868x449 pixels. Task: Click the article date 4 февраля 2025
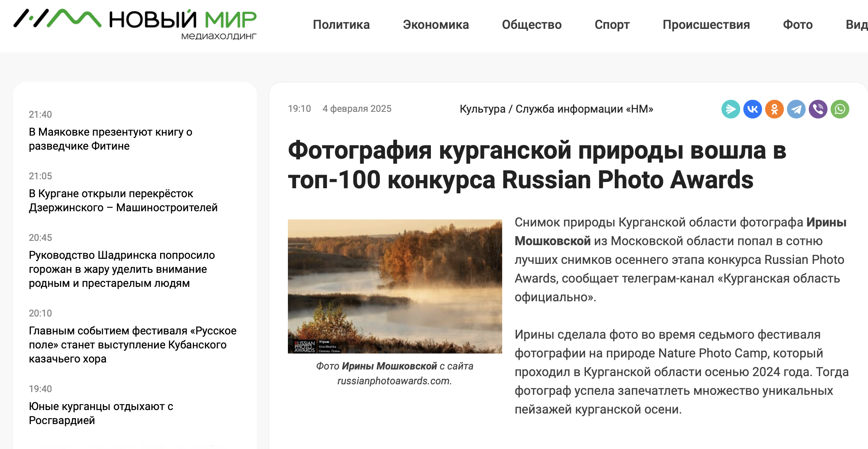(x=357, y=109)
